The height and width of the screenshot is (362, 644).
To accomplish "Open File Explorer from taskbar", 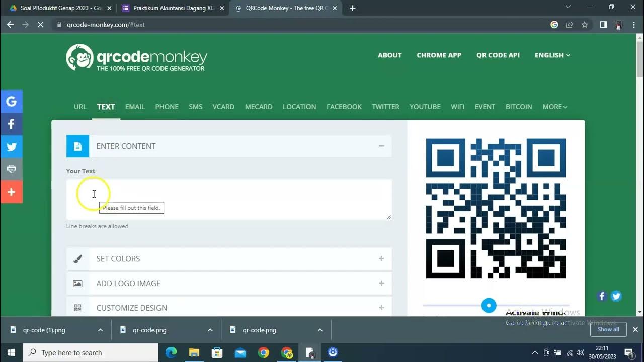I will tap(194, 352).
